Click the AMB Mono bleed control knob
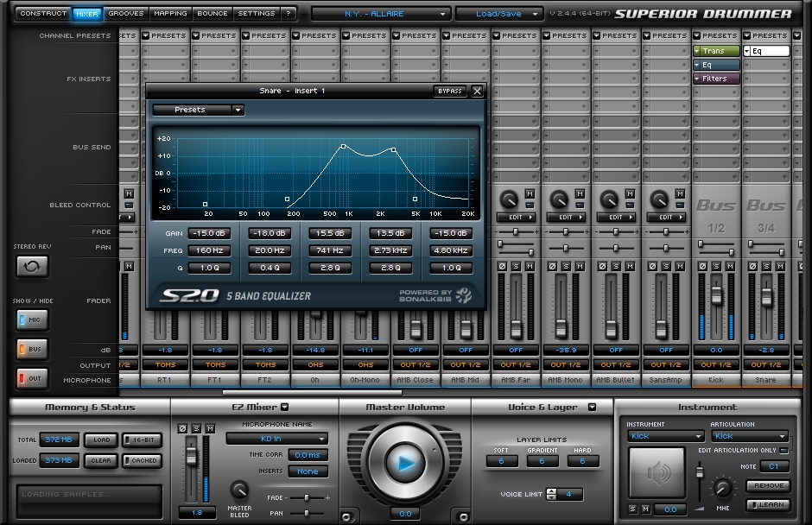Viewport: 812px width, 525px height. [x=559, y=199]
